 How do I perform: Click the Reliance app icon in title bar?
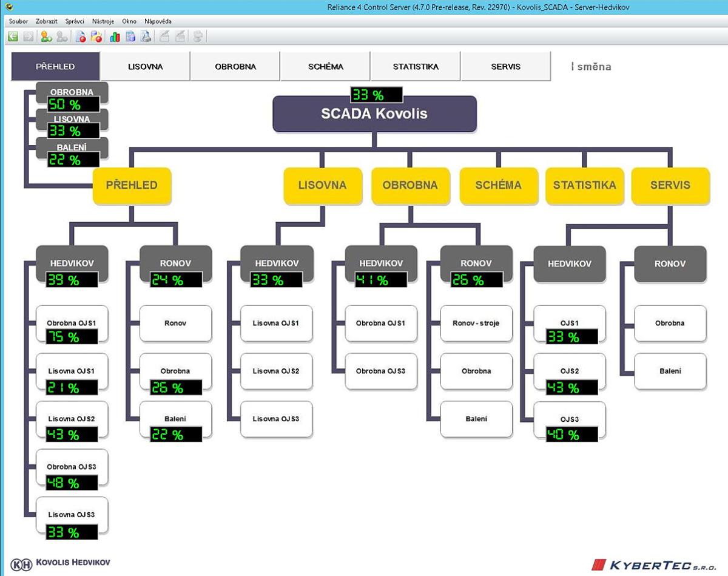(9, 7)
